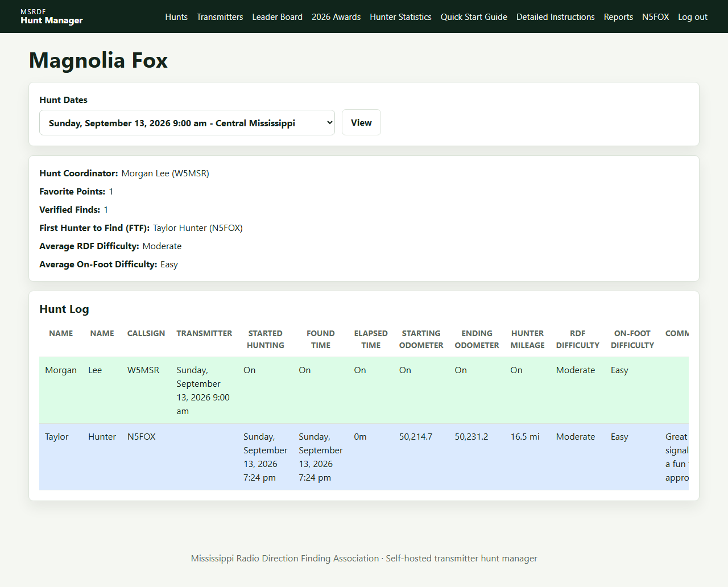Click the ON-FOOT DIFFICULTY column header

pos(632,340)
